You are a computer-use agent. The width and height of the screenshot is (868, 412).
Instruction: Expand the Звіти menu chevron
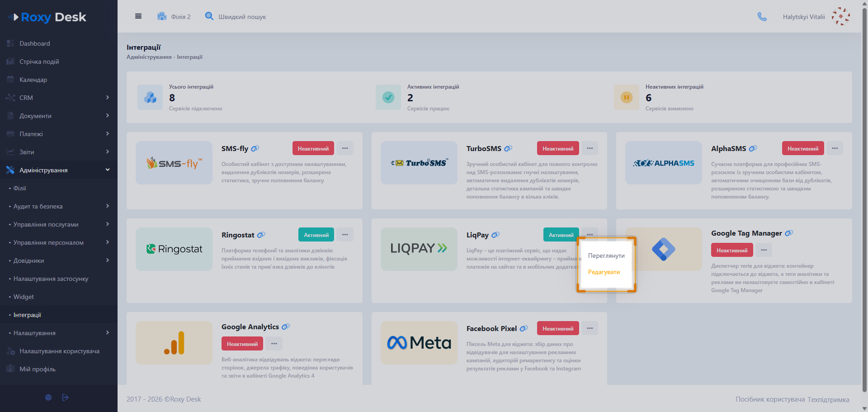[108, 152]
